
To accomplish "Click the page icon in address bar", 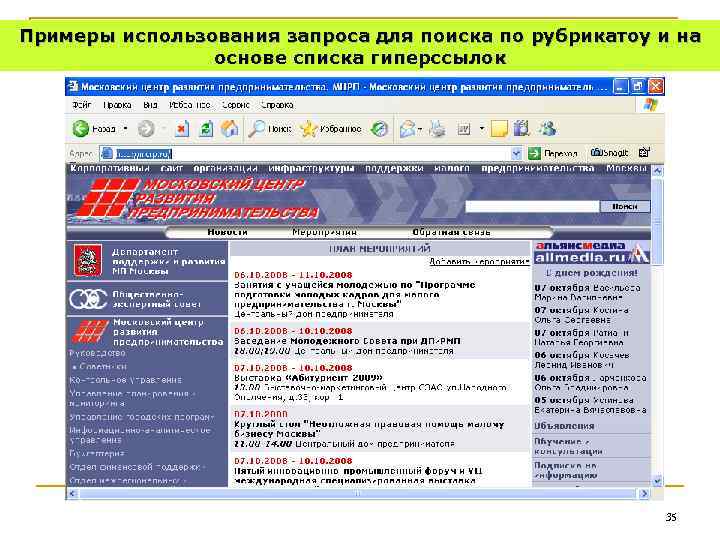I will coord(107,153).
